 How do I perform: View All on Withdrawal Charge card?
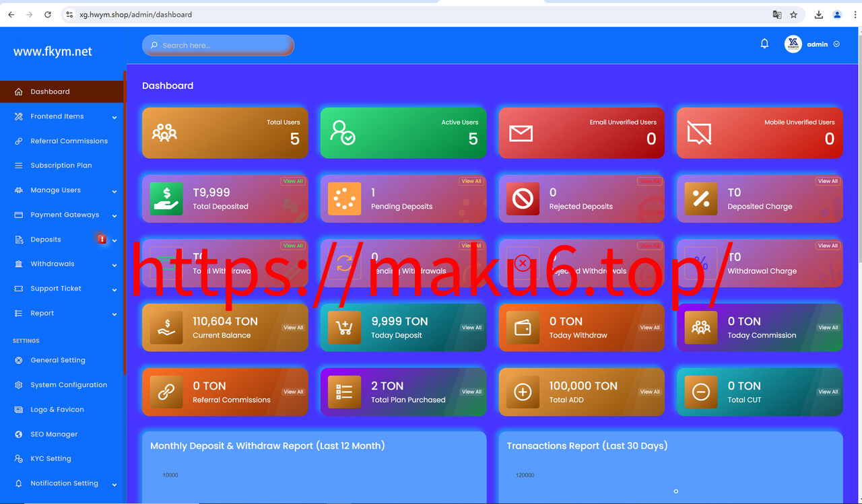[828, 246]
